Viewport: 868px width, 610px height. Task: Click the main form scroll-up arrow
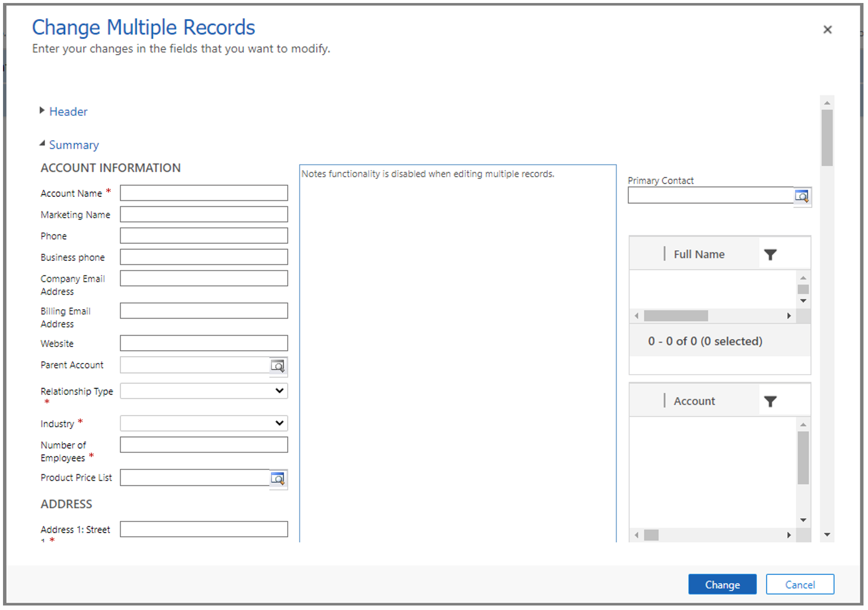coord(827,103)
